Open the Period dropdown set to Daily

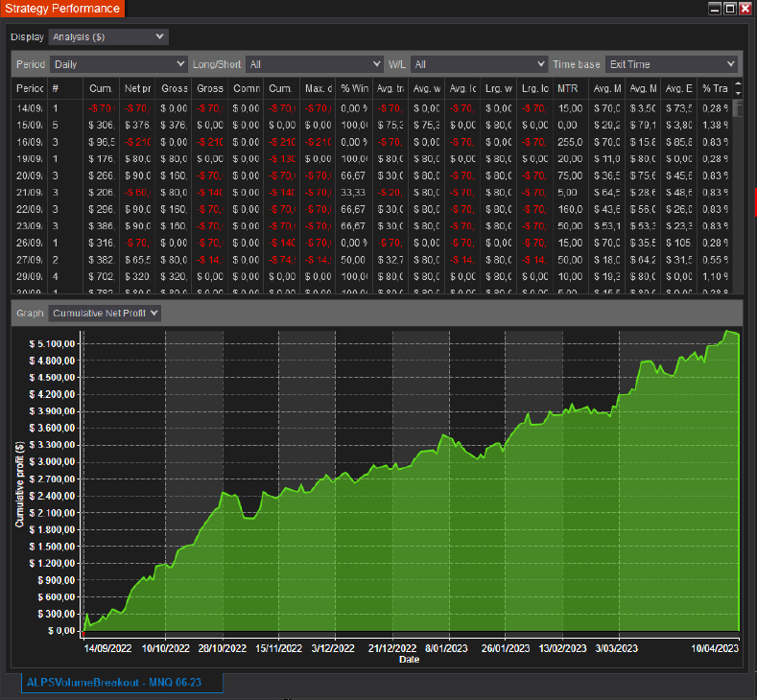(x=119, y=64)
